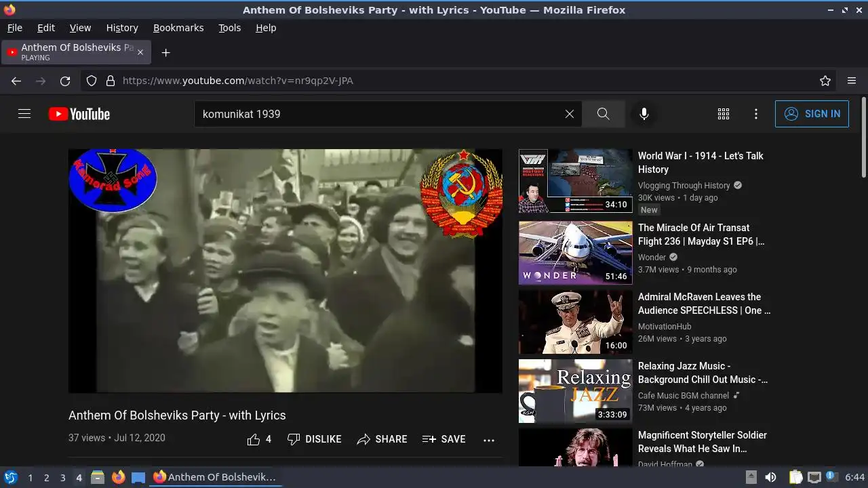Click blue show-desktop taskbar icon
Screen dimensions: 868x488
click(x=138, y=477)
